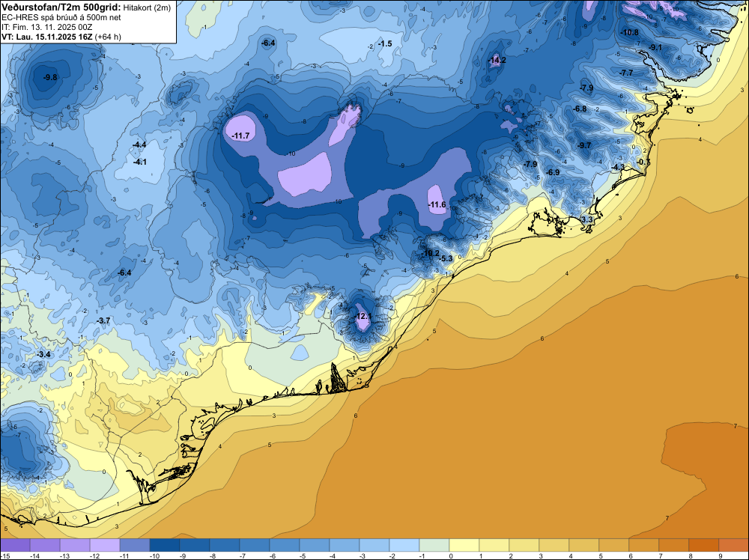
Task: Click the -10.8 temperature value
Action: [630, 32]
